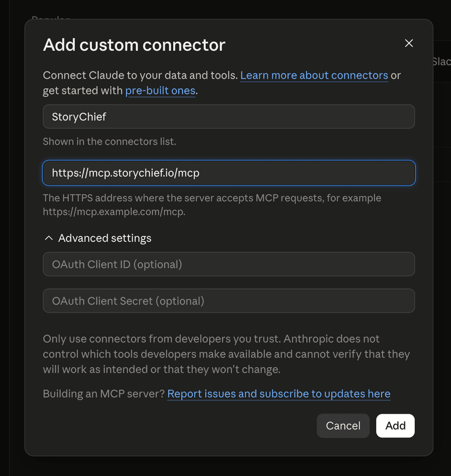Click the Advanced settings label
This screenshot has width=451, height=476.
point(105,238)
